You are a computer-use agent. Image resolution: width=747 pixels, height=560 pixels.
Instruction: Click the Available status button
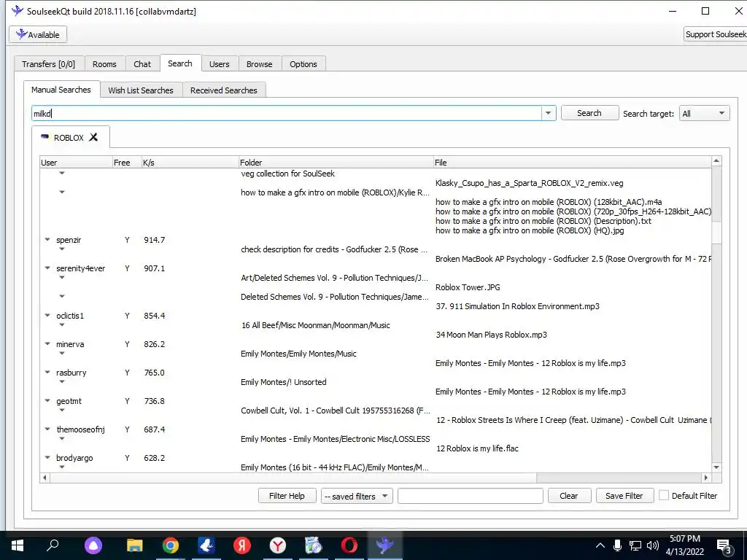[x=38, y=34]
